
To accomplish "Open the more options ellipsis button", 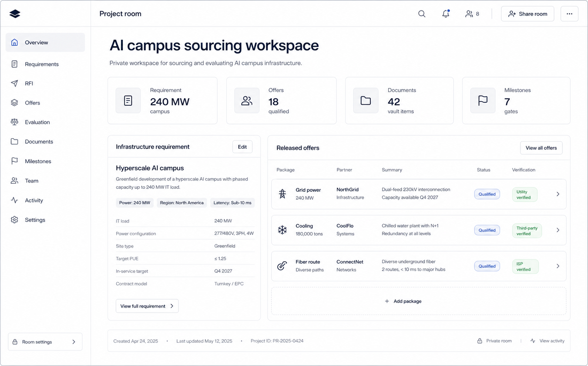I will 569,14.
